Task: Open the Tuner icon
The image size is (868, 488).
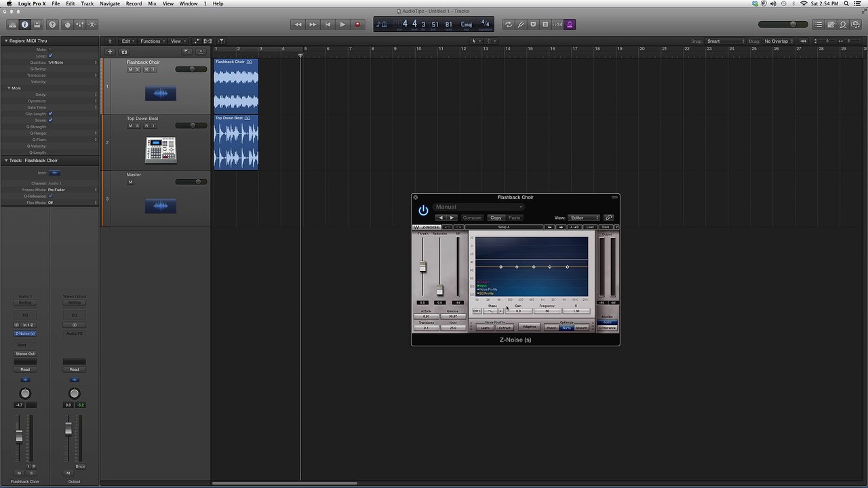Action: 521,24
